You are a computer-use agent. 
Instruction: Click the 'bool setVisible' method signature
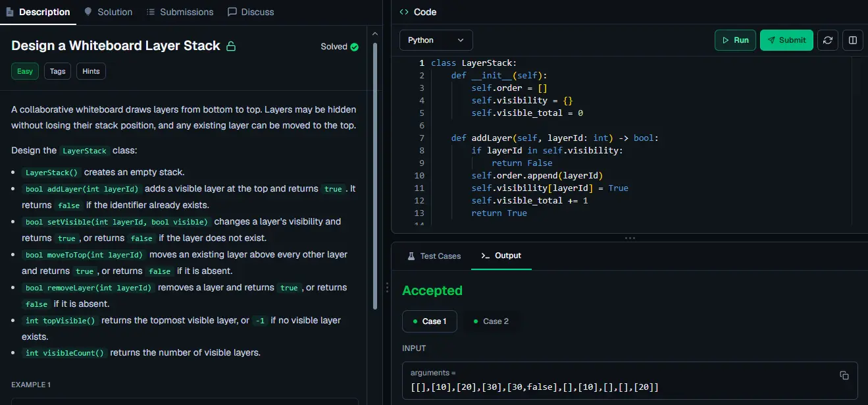coord(116,222)
